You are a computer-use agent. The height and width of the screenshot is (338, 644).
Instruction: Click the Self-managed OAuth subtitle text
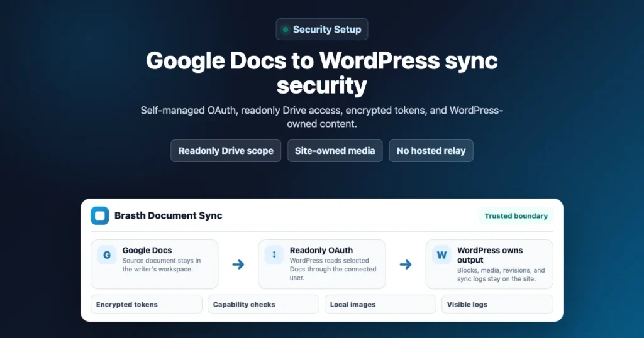pyautogui.click(x=322, y=117)
